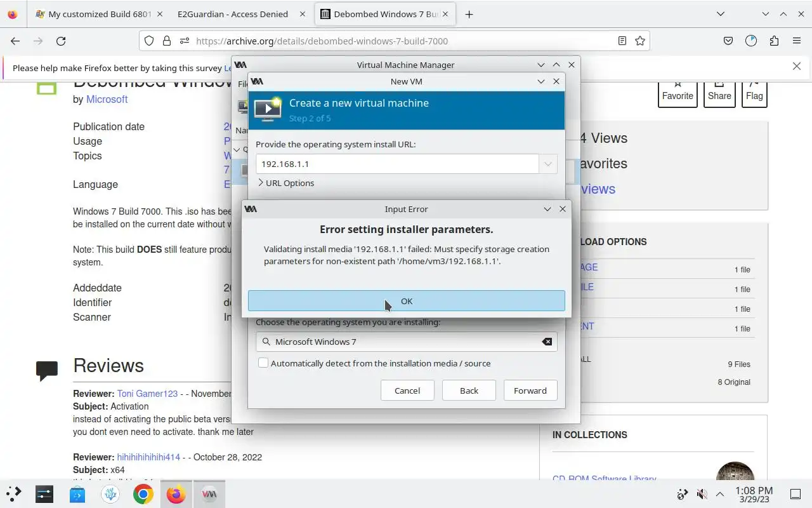Open Save to Pocket
Image resolution: width=812 pixels, height=508 pixels.
pyautogui.click(x=728, y=41)
